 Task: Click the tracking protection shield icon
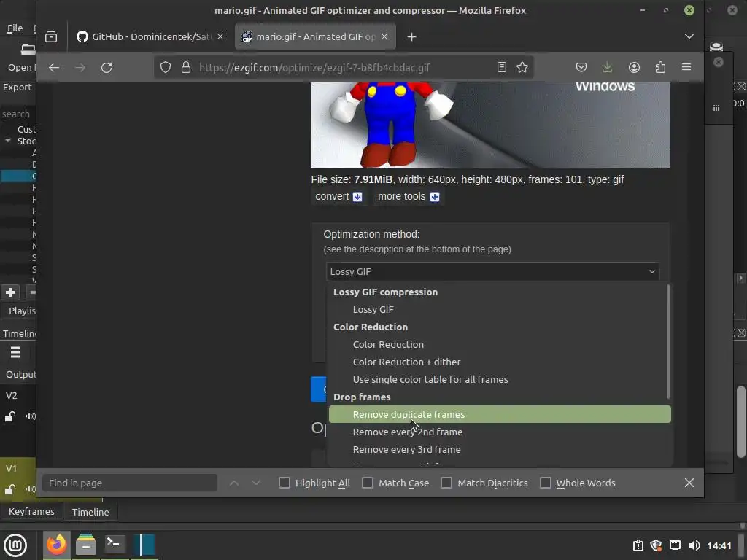tap(166, 68)
